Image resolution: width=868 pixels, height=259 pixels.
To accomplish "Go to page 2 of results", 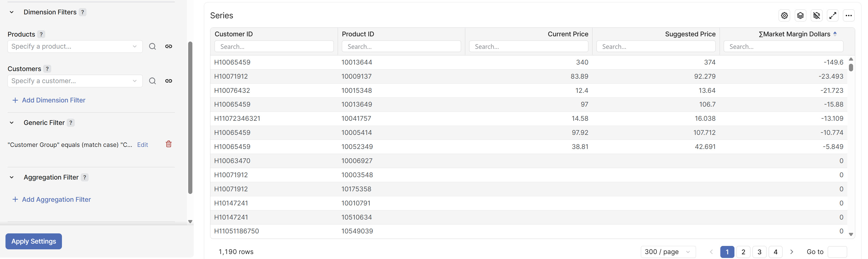I will pos(743,252).
